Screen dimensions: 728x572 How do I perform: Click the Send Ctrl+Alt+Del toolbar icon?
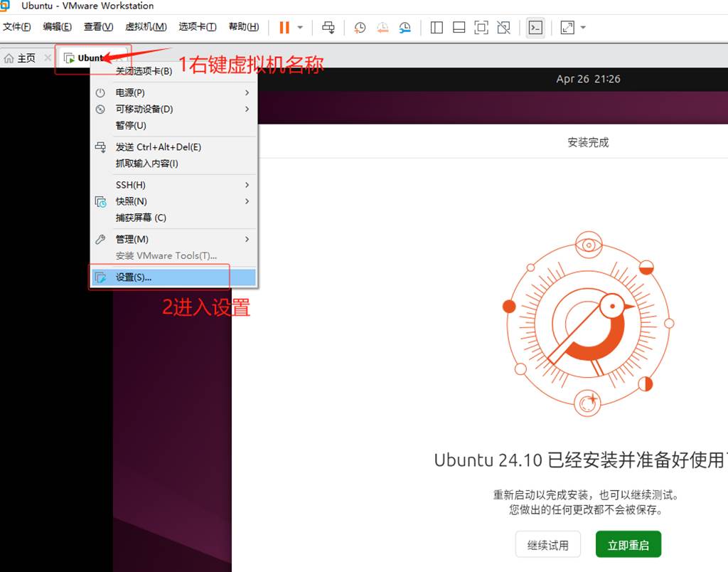(328, 28)
